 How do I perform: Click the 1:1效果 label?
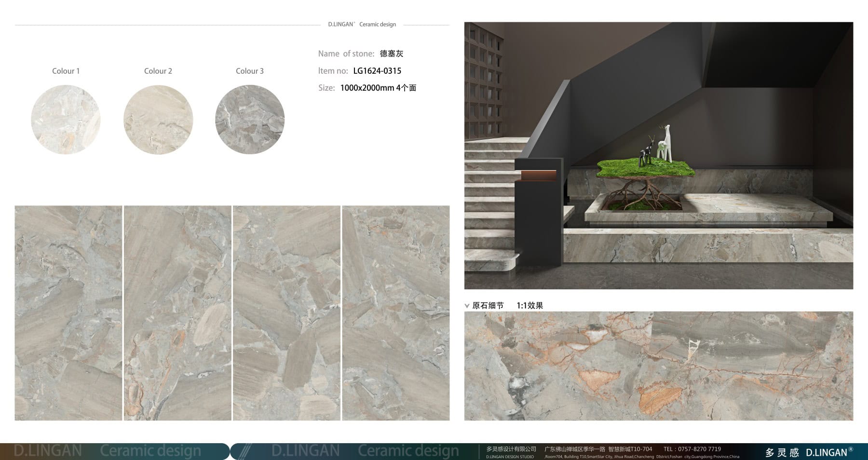pos(529,306)
